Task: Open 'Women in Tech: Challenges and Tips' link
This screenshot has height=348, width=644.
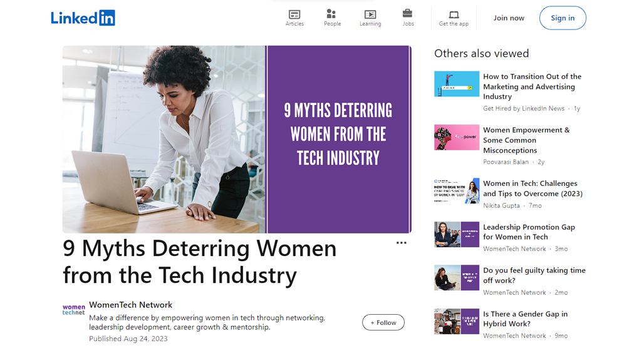Action: [532, 189]
